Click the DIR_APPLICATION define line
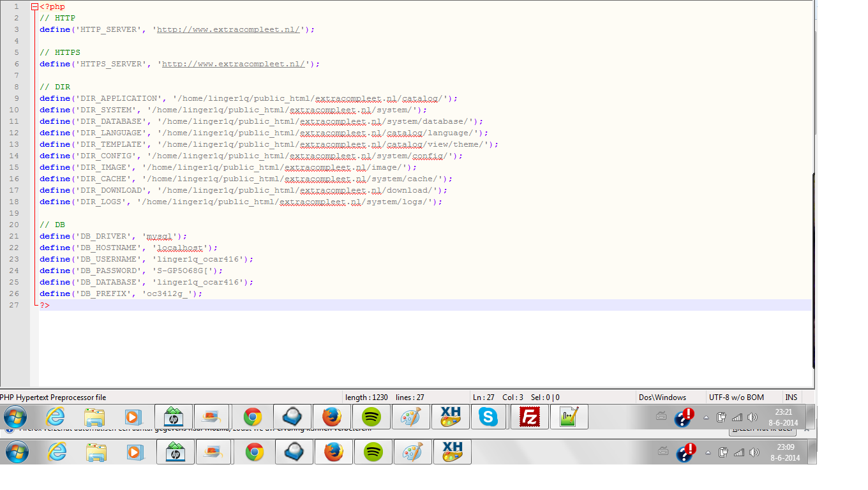The height and width of the screenshot is (490, 868). pos(249,98)
